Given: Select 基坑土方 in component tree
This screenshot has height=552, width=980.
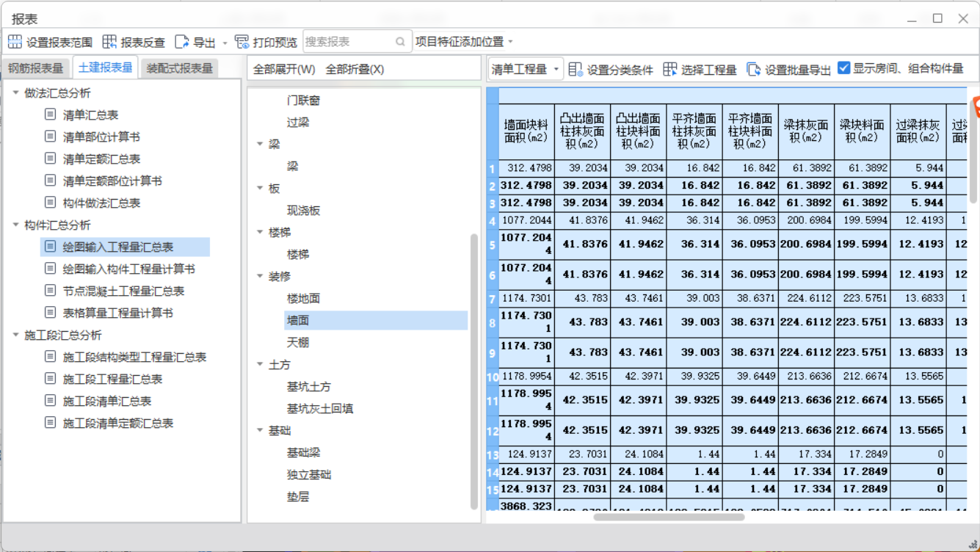Looking at the screenshot, I should [309, 386].
